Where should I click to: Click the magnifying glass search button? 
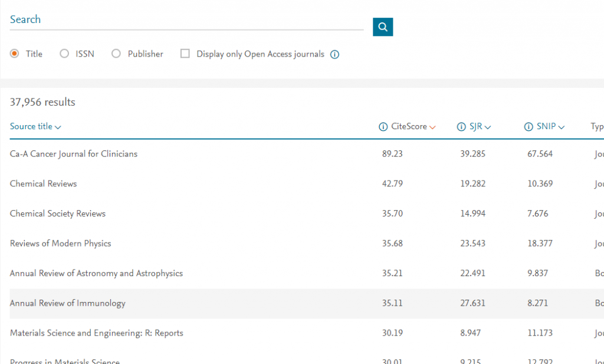383,27
